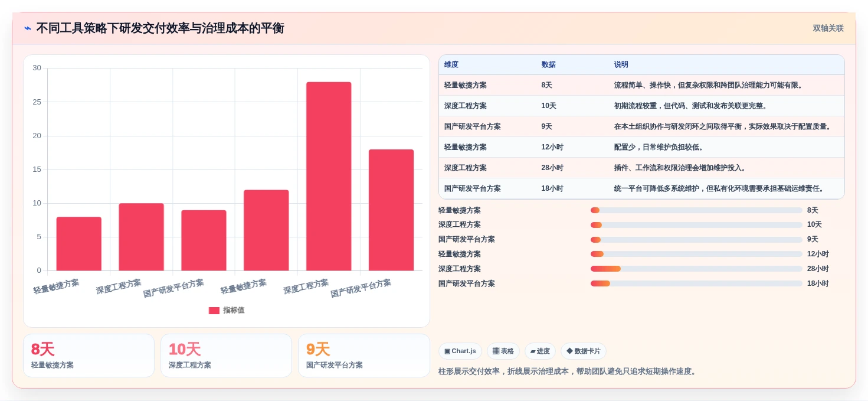The height and width of the screenshot is (401, 868).
Task: Click the description starting 统一平台可降低
Action: [720, 188]
